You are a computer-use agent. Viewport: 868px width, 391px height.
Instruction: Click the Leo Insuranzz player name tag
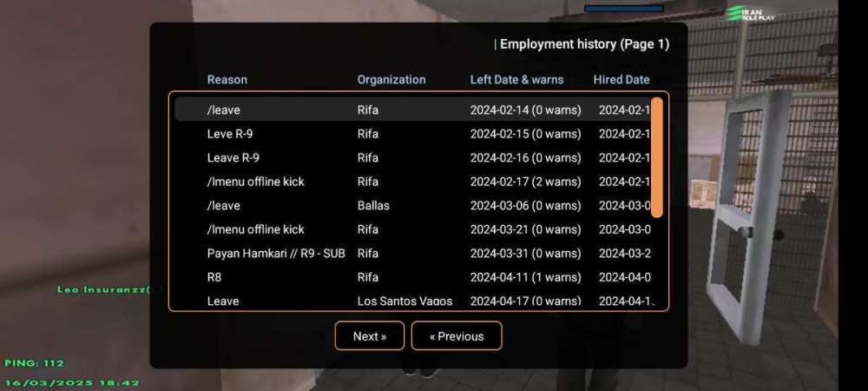(x=103, y=289)
